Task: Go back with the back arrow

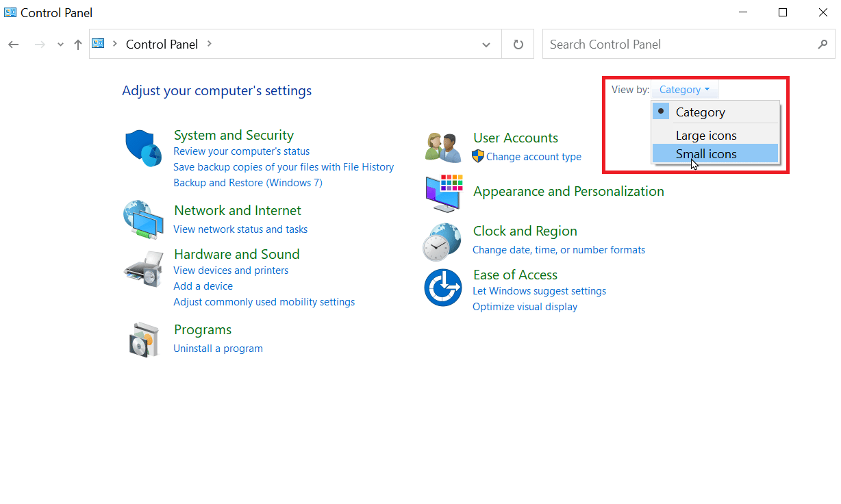Action: click(x=14, y=45)
